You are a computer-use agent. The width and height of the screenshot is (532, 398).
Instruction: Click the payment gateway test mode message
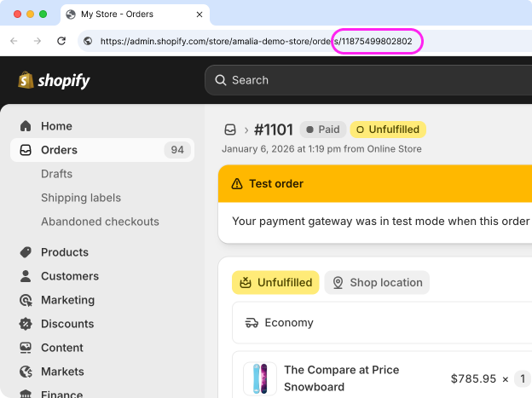click(381, 222)
